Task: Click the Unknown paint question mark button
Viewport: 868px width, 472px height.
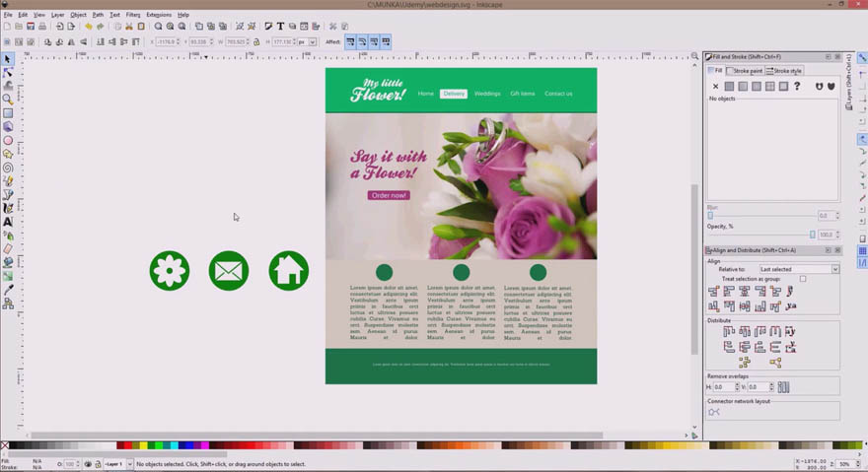Action: click(797, 87)
